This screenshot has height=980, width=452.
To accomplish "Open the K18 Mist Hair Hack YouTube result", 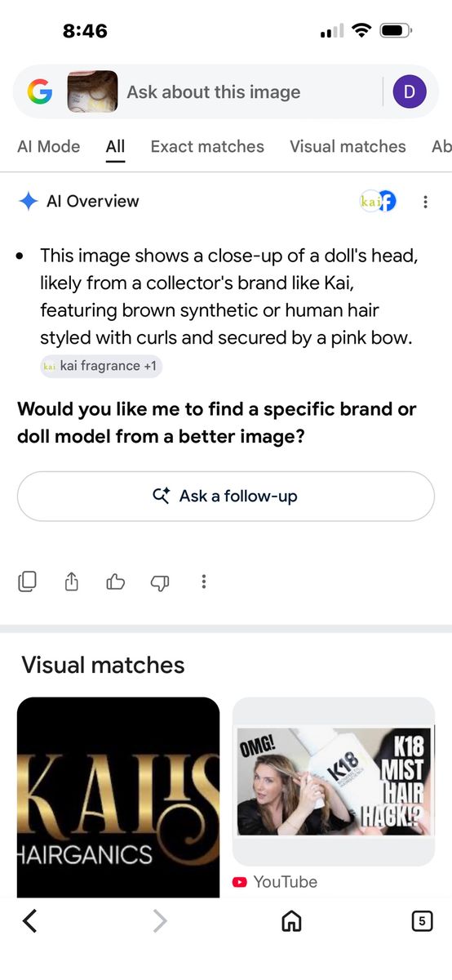I will (334, 794).
